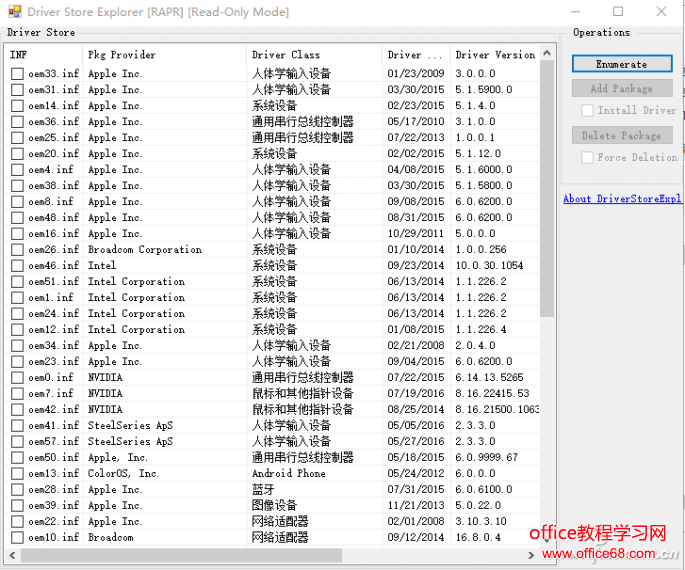Enable the Install Driver checkbox
Screen dimensions: 685x570
[x=588, y=111]
